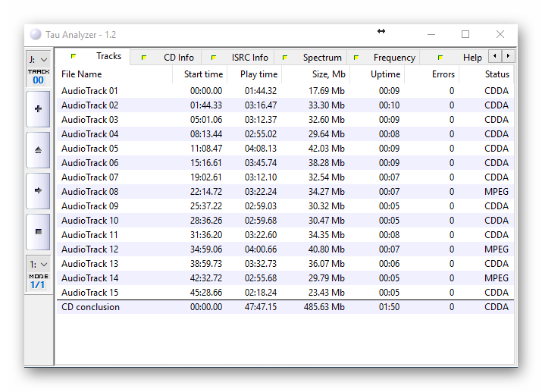Image resolution: width=542 pixels, height=392 pixels.
Task: Select the CD conclusion summary row
Action: (90, 307)
